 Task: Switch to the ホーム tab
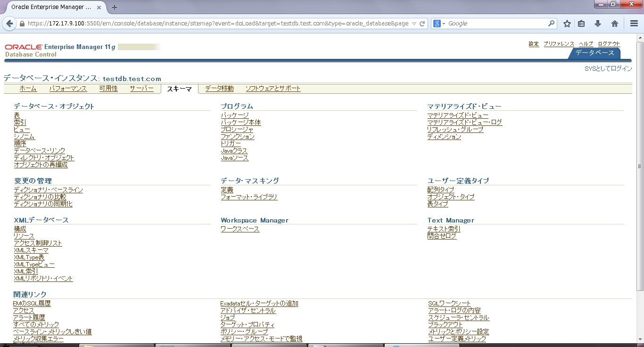(28, 89)
